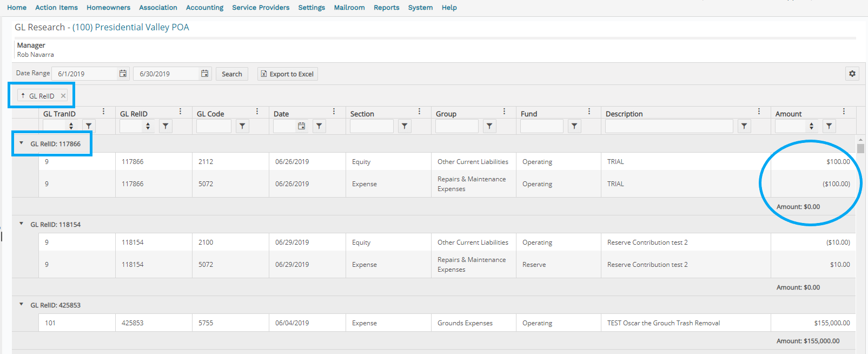Open Group column menu
The image size is (868, 354).
[x=504, y=112]
